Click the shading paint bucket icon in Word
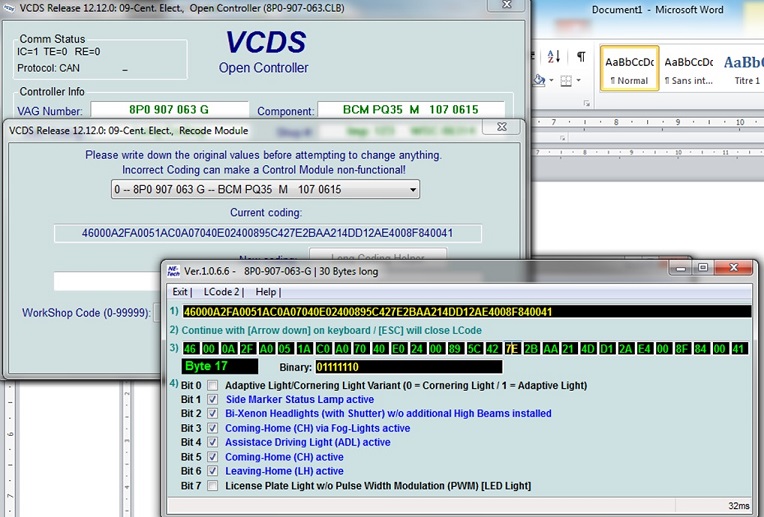The width and height of the screenshot is (764, 517). coord(539,79)
